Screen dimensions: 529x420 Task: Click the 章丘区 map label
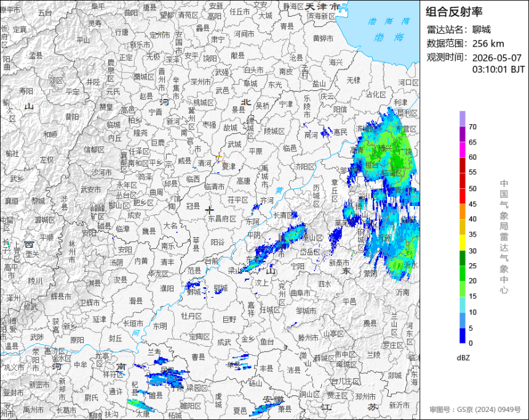click(x=335, y=191)
